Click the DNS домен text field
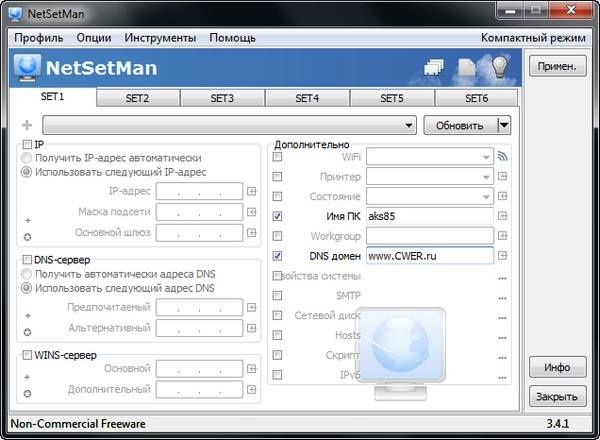 [430, 256]
